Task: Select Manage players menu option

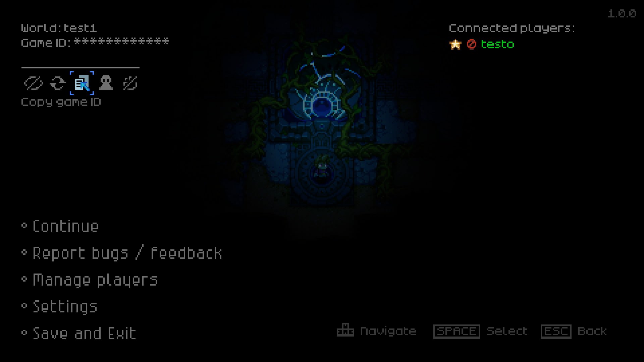Action: (x=95, y=279)
